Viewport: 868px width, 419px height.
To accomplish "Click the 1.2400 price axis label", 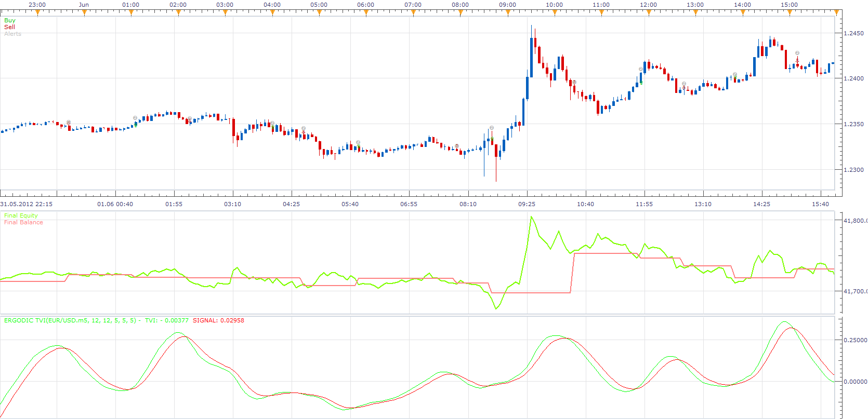I will point(853,78).
